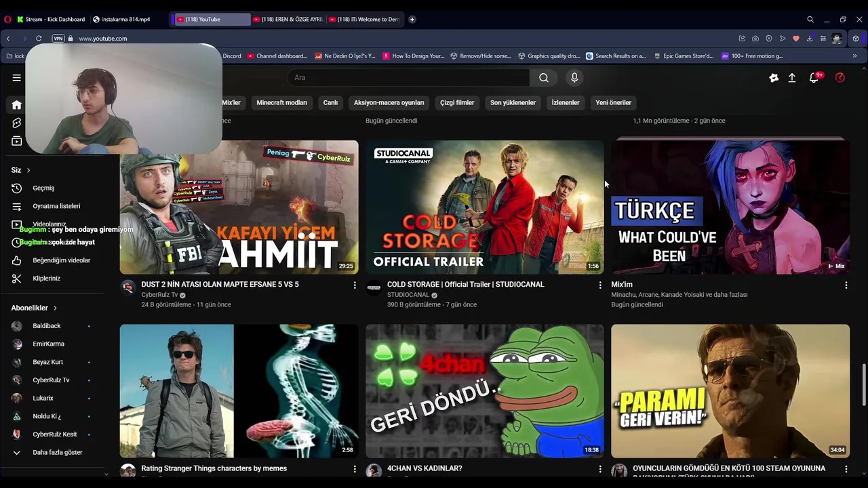Click the sparkle badge icon beside upload
This screenshot has width=868, height=488.
(x=774, y=78)
